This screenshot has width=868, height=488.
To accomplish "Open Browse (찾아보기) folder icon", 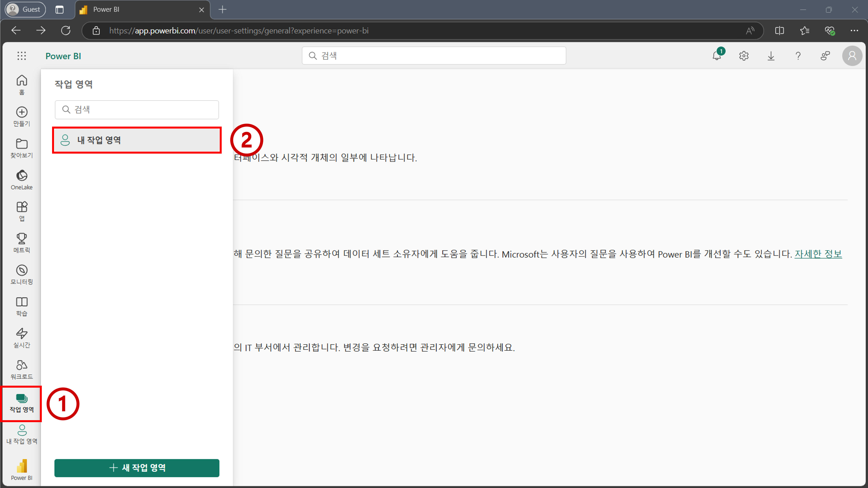I will (21, 148).
